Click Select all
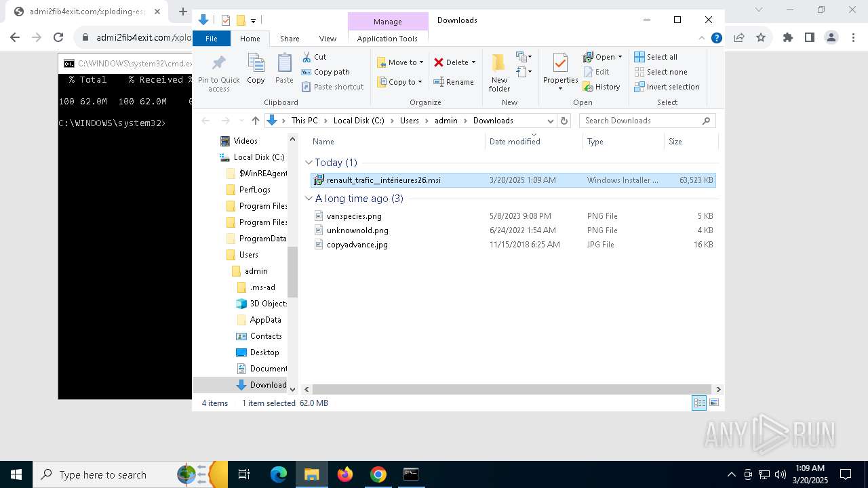Image resolution: width=868 pixels, height=488 pixels. [656, 57]
